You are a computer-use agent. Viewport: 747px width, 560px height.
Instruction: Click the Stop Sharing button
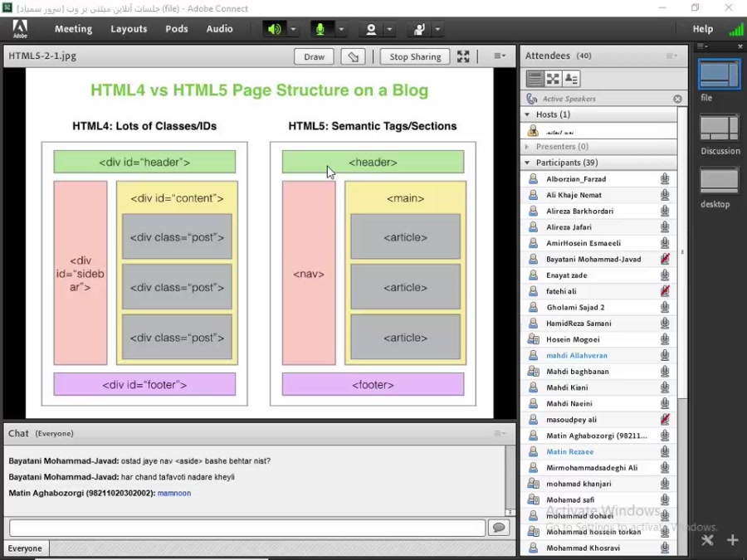tap(415, 56)
